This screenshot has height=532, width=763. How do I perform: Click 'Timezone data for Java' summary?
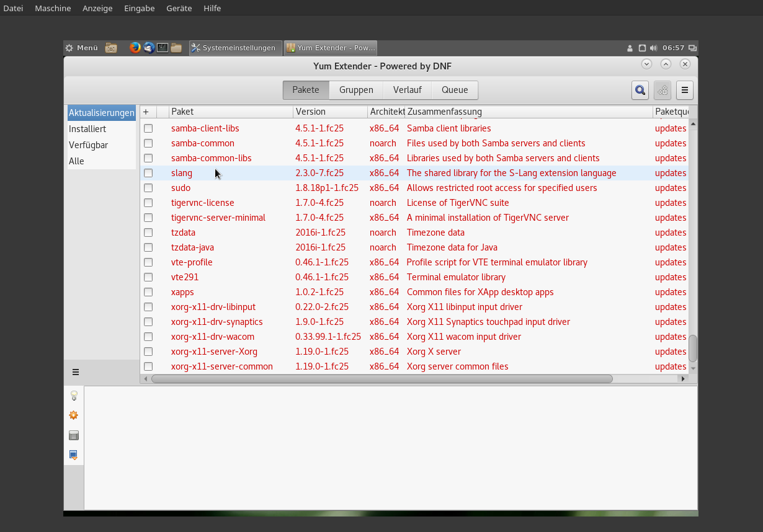(x=452, y=247)
